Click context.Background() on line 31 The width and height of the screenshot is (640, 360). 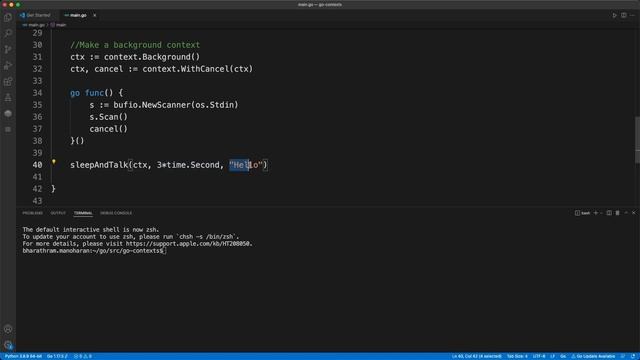click(x=152, y=57)
